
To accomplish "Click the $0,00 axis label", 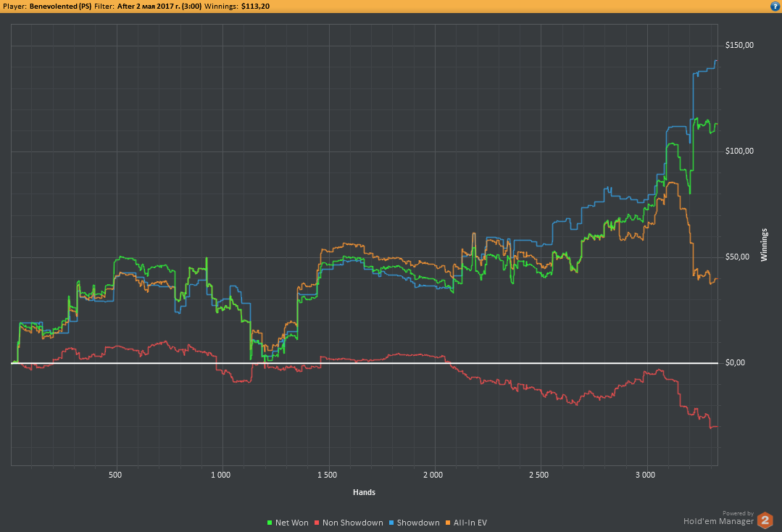I will point(735,362).
